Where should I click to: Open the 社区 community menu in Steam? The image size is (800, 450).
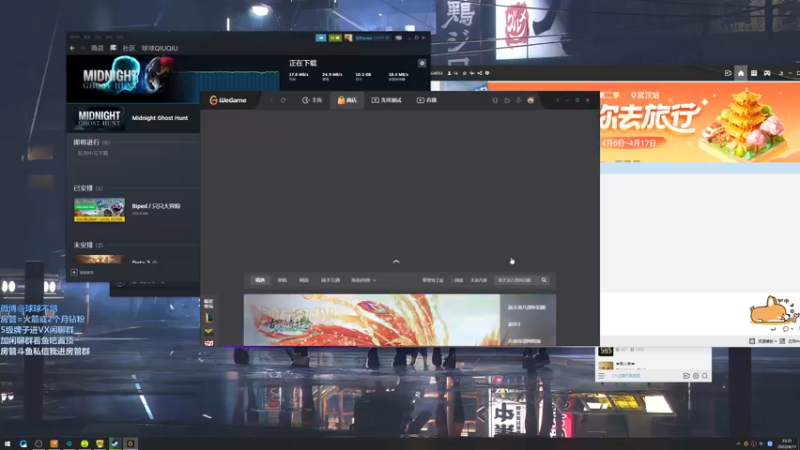coord(129,48)
